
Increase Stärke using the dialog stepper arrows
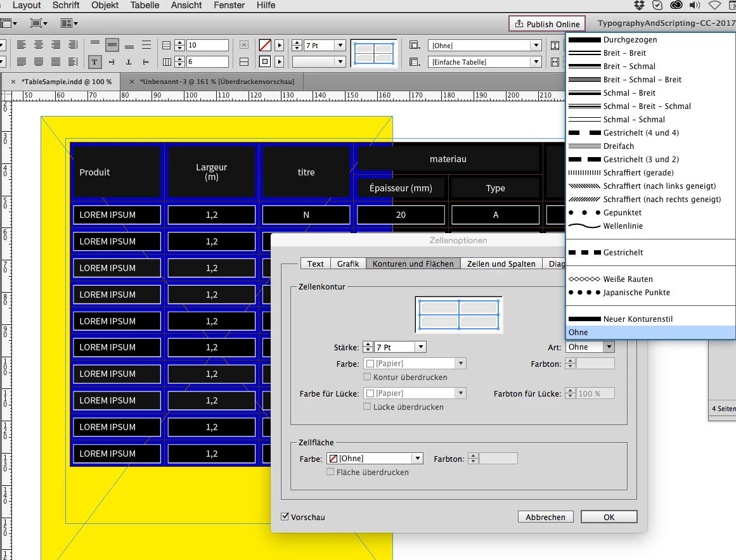coord(368,344)
